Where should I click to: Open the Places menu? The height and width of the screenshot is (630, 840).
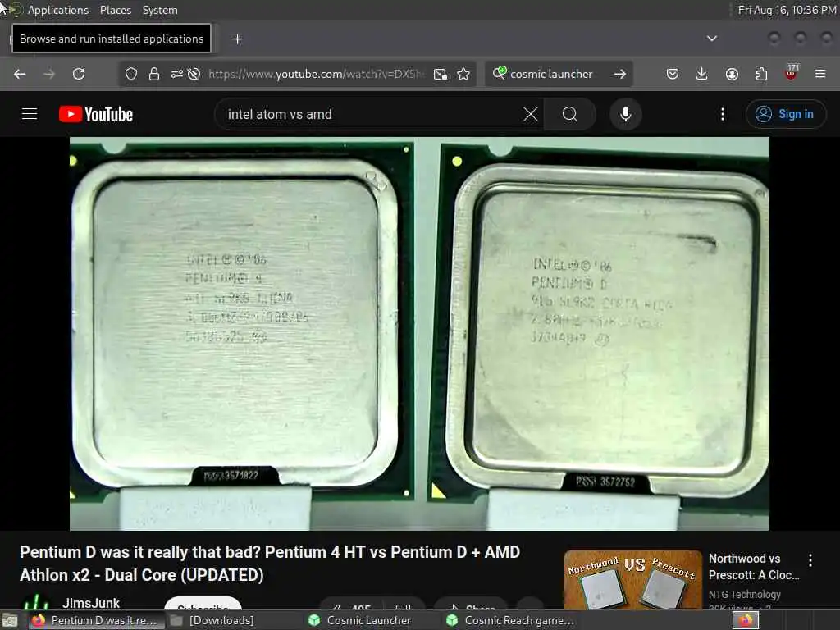coord(115,10)
